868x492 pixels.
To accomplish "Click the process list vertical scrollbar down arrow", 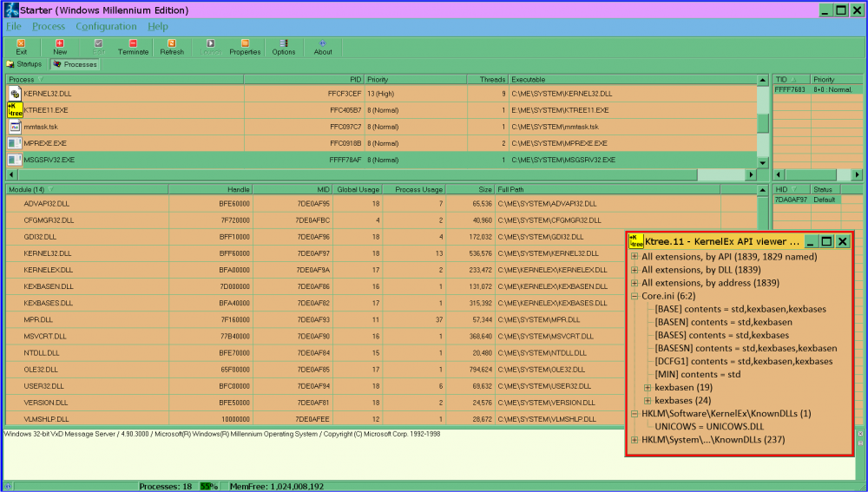I will coord(763,162).
